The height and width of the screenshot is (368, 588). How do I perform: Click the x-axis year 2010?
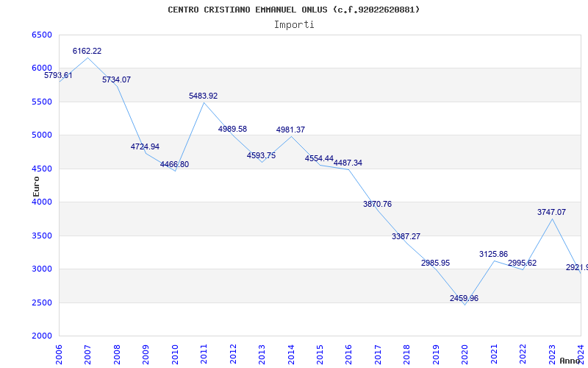pyautogui.click(x=175, y=354)
